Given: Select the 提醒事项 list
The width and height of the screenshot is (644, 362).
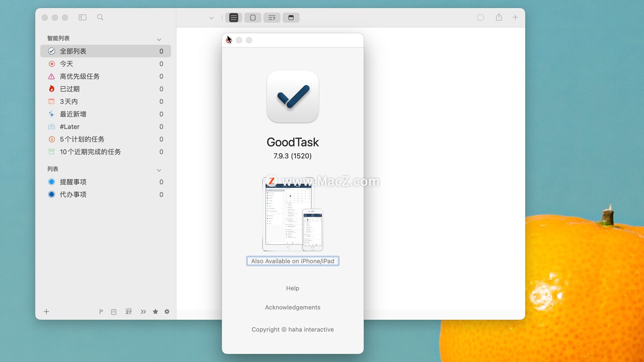Looking at the screenshot, I should [x=106, y=182].
